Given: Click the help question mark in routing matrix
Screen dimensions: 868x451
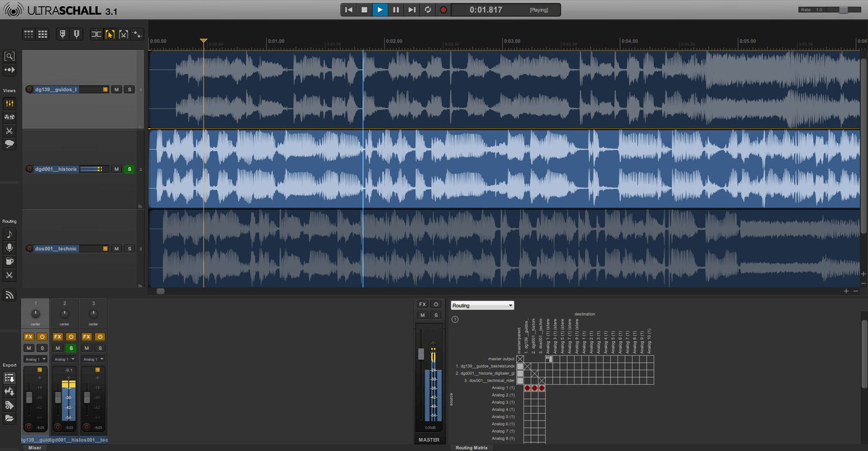Looking at the screenshot, I should 455,319.
